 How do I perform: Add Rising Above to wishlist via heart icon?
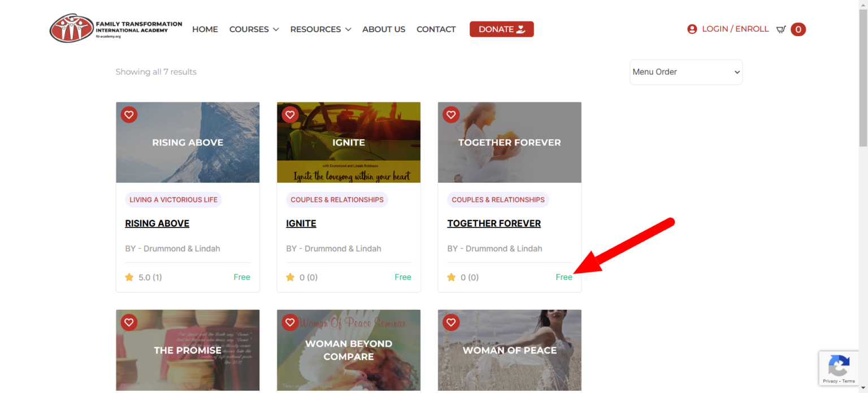click(x=129, y=115)
